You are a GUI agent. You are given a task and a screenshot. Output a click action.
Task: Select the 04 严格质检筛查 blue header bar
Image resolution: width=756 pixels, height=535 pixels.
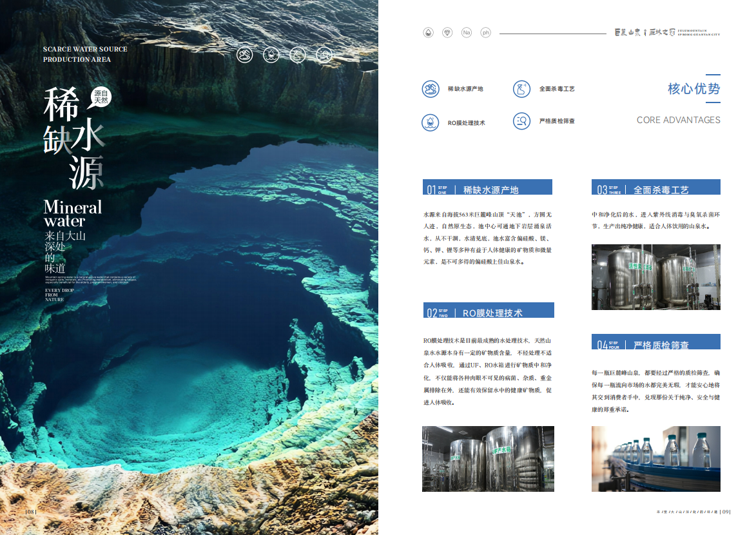click(655, 342)
